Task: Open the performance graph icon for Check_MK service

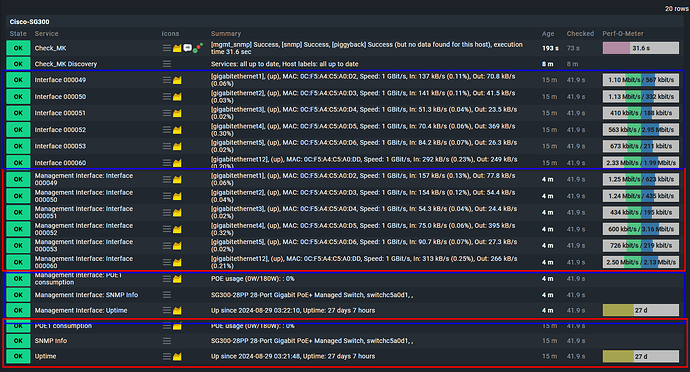Action: coord(177,48)
